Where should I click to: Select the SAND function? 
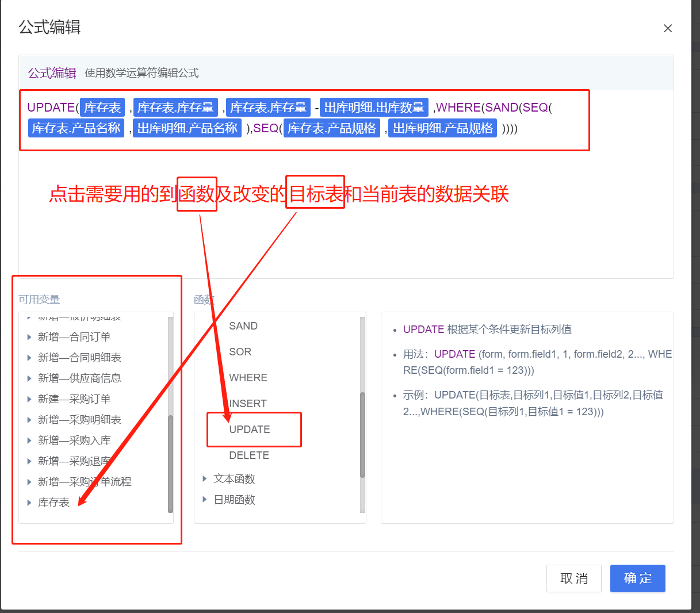tap(243, 326)
